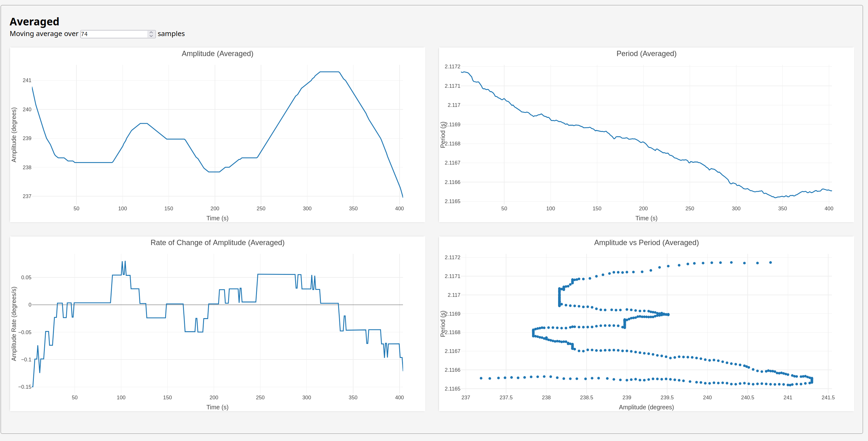Click Amplitude (degrees) y-axis label
This screenshot has height=441, width=868.
[14, 135]
